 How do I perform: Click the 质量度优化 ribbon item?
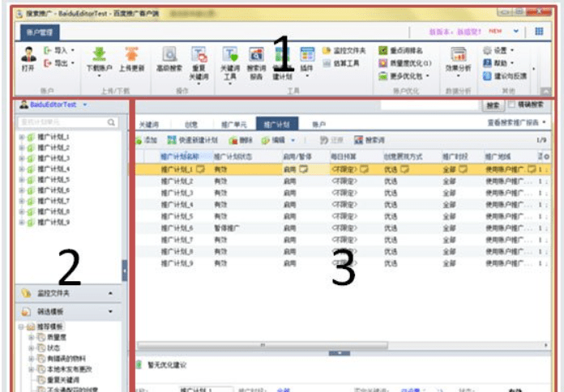(x=405, y=63)
